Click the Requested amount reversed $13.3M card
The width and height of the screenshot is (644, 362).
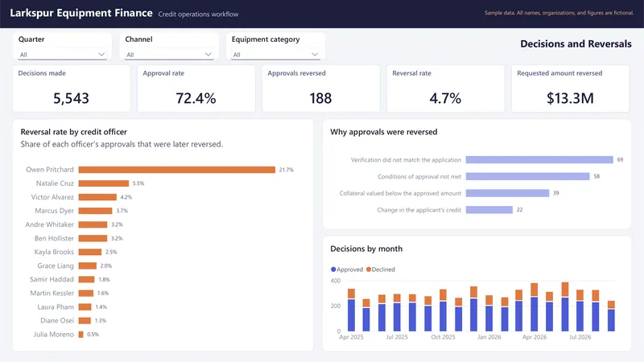pyautogui.click(x=571, y=88)
